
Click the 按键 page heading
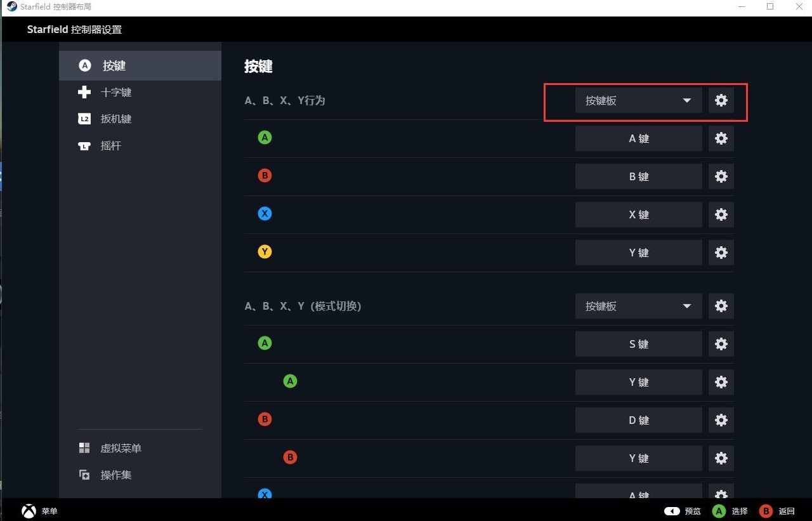[258, 66]
